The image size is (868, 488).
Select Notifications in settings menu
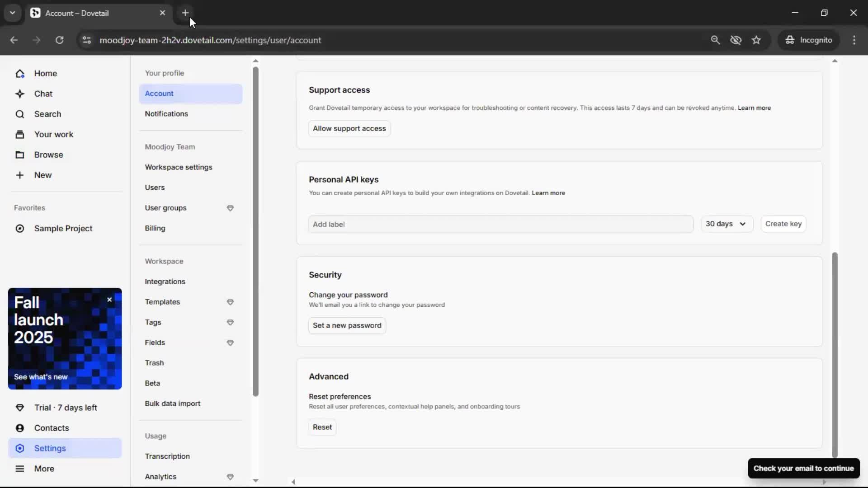pyautogui.click(x=166, y=114)
